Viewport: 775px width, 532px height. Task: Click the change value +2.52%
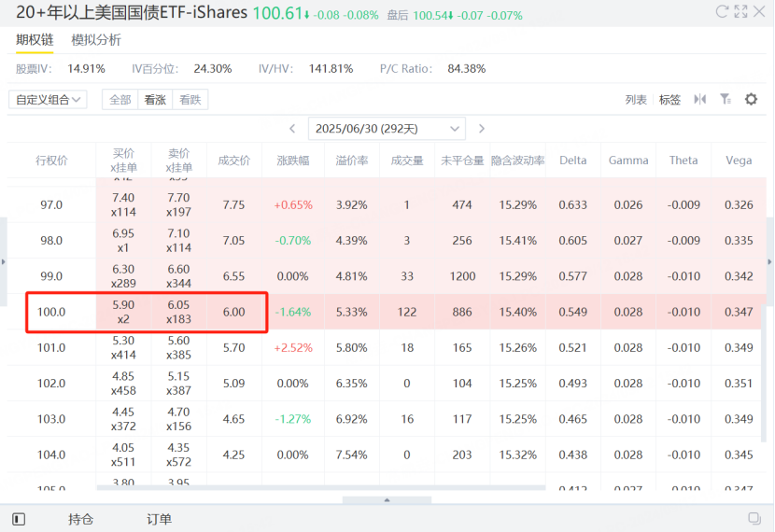point(293,348)
